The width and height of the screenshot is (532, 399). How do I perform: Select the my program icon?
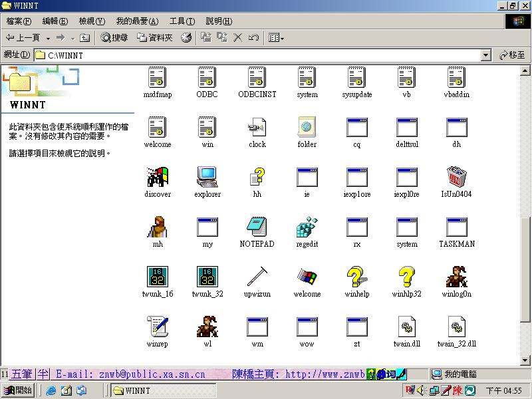point(207,227)
